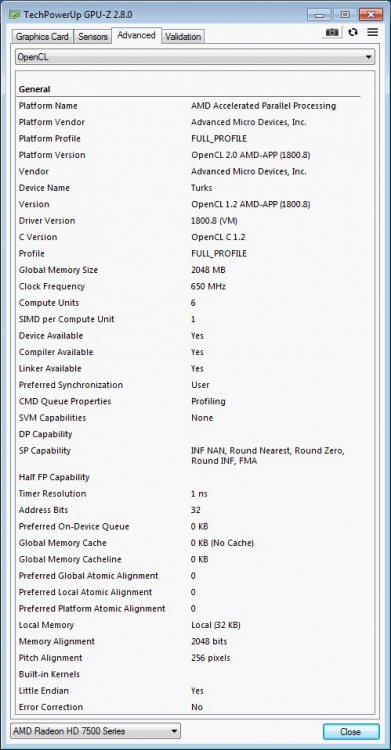
Task: Click the Half FP Capability label
Action: [54, 477]
